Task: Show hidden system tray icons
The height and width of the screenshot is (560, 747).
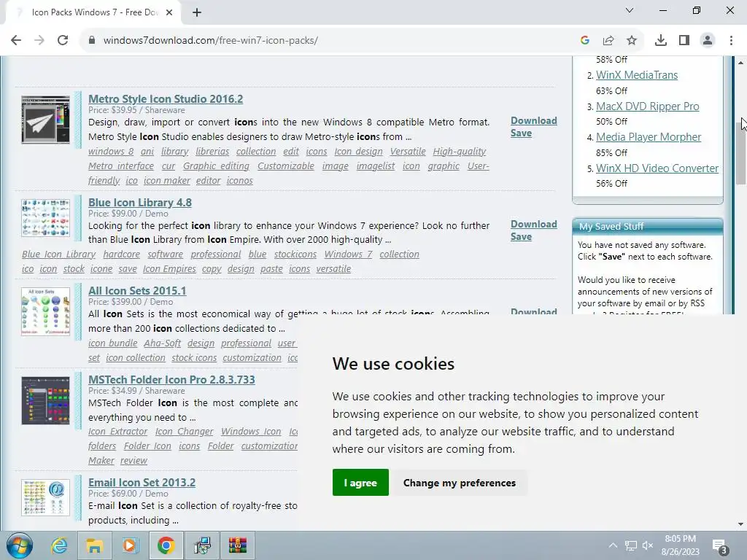Action: coord(613,545)
